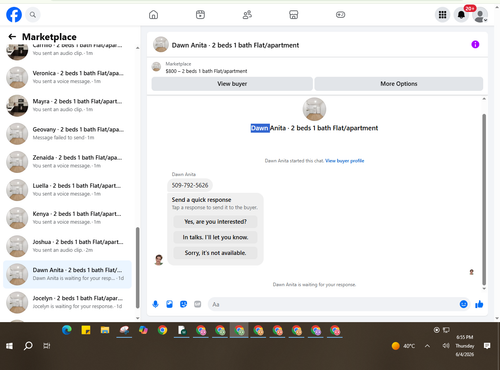Open the 40°C weather widget
500x370 pixels.
click(404, 346)
